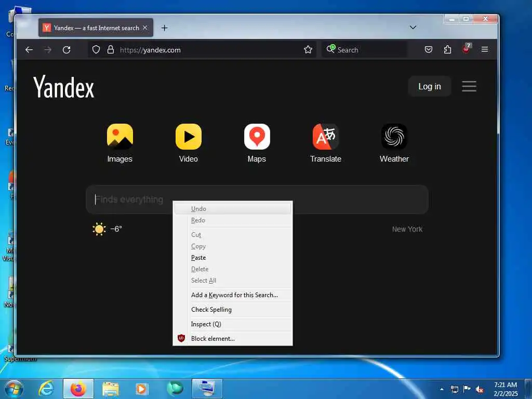
Task: Open Firefox application menu hamburger
Action: click(x=485, y=49)
